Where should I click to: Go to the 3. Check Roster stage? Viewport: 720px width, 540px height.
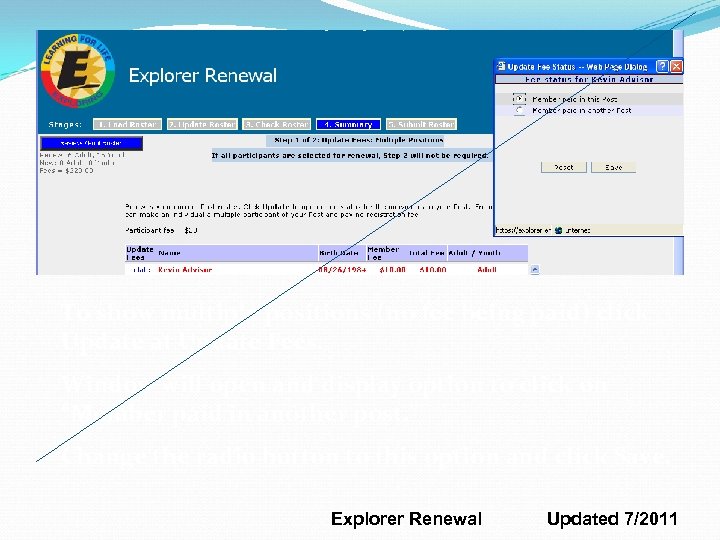click(276, 124)
